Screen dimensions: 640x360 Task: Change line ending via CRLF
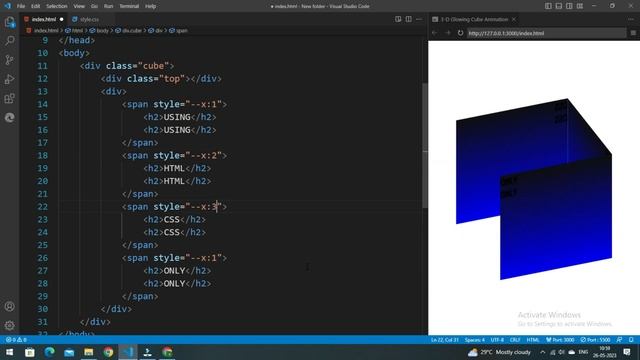[x=515, y=340]
